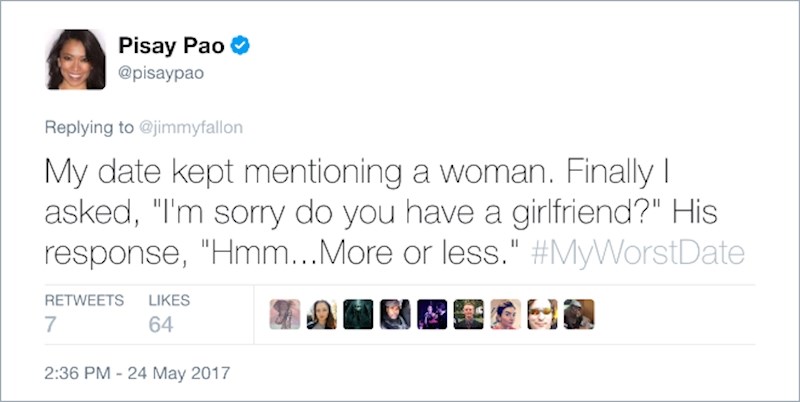View the 64 likes list
Screen dimensions: 800x402
point(160,324)
